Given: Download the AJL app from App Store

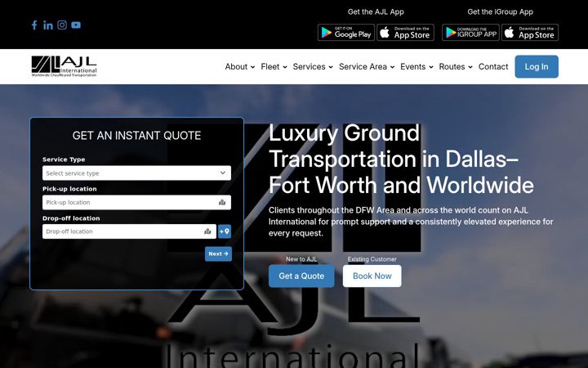Looking at the screenshot, I should (x=405, y=33).
